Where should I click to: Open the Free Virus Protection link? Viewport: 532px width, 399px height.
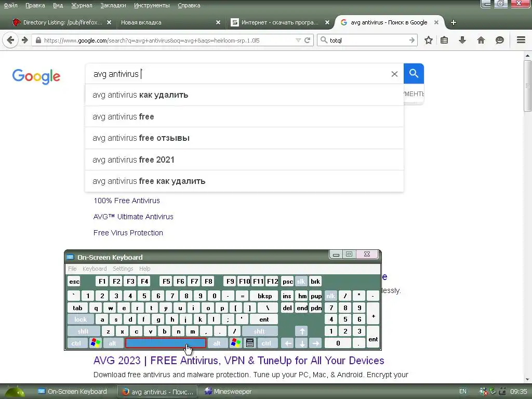click(x=128, y=233)
